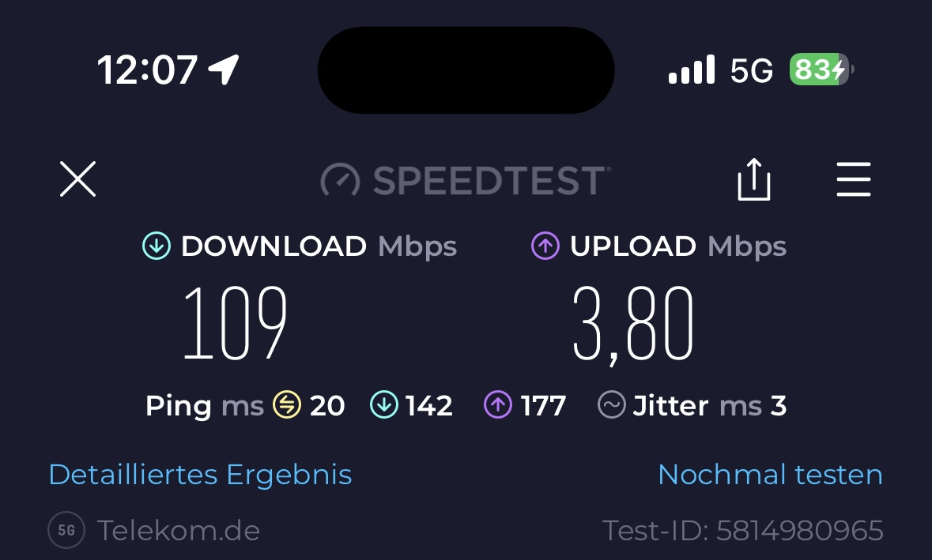This screenshot has height=560, width=932.
Task: Tap the yellow idle ping icon
Action: click(286, 406)
